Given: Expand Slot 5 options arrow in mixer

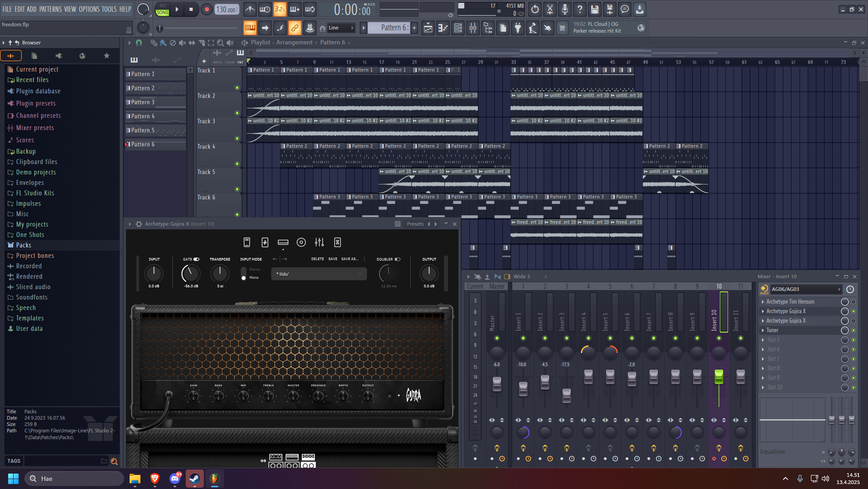Looking at the screenshot, I should point(763,340).
